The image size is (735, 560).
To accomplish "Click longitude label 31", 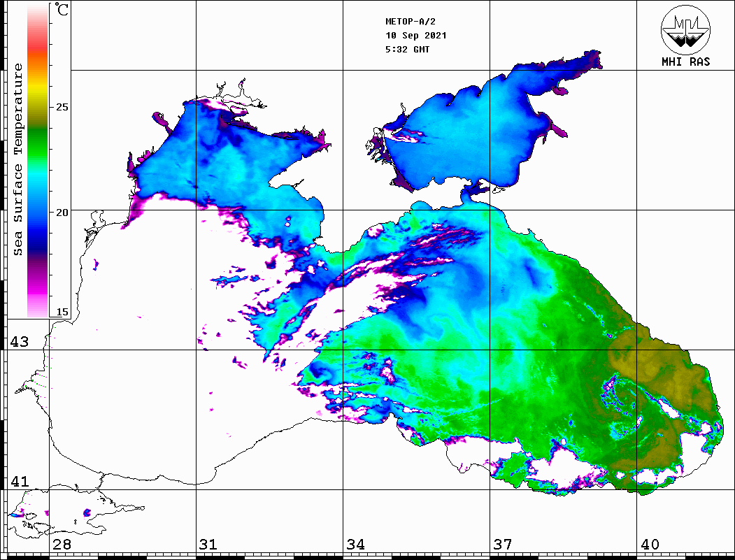I will tap(208, 544).
